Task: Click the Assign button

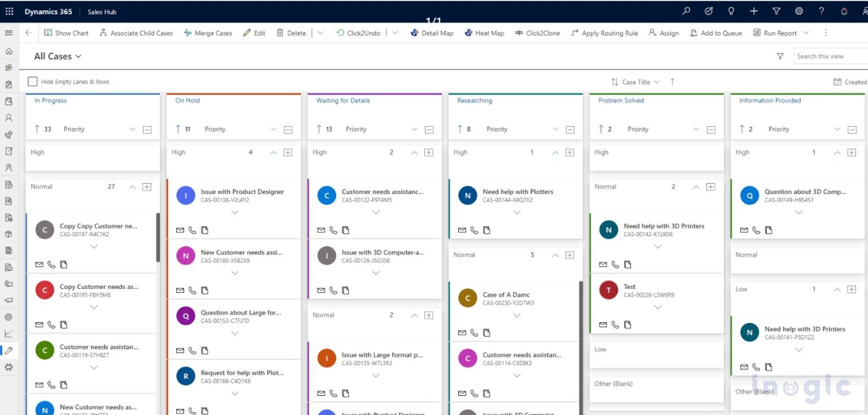Action: click(664, 33)
